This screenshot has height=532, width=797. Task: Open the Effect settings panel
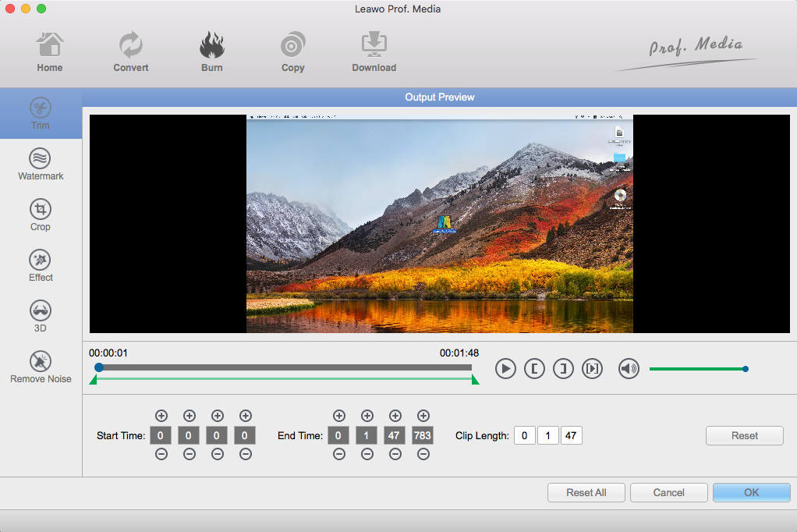coord(41,267)
